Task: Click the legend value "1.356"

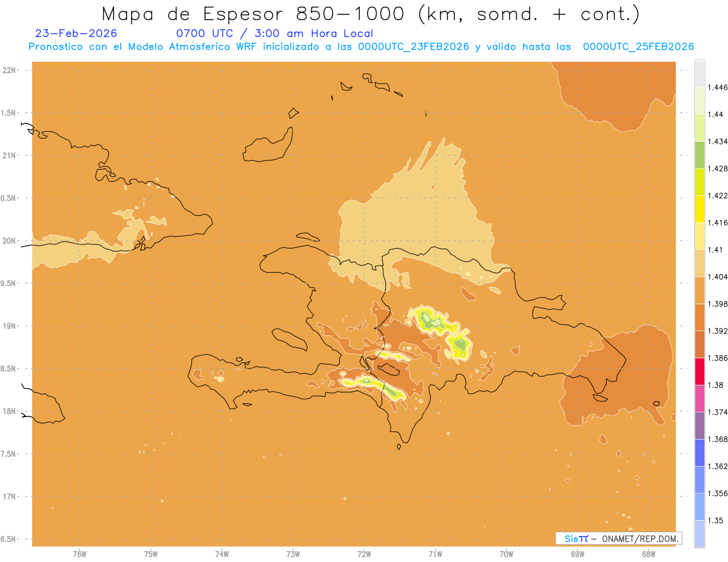Action: [719, 493]
